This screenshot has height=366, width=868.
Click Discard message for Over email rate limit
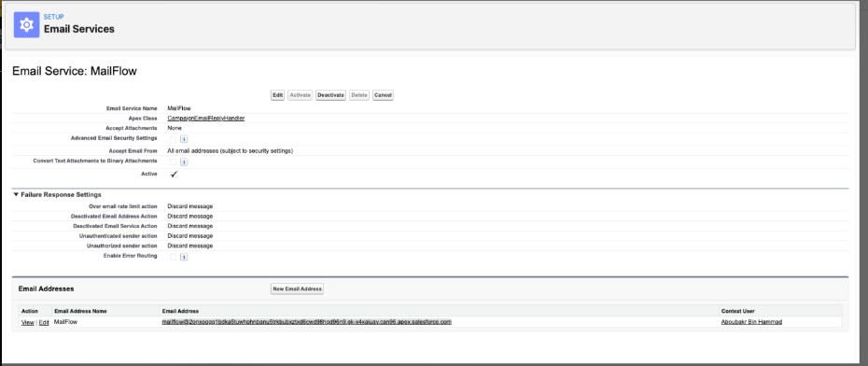click(x=189, y=206)
